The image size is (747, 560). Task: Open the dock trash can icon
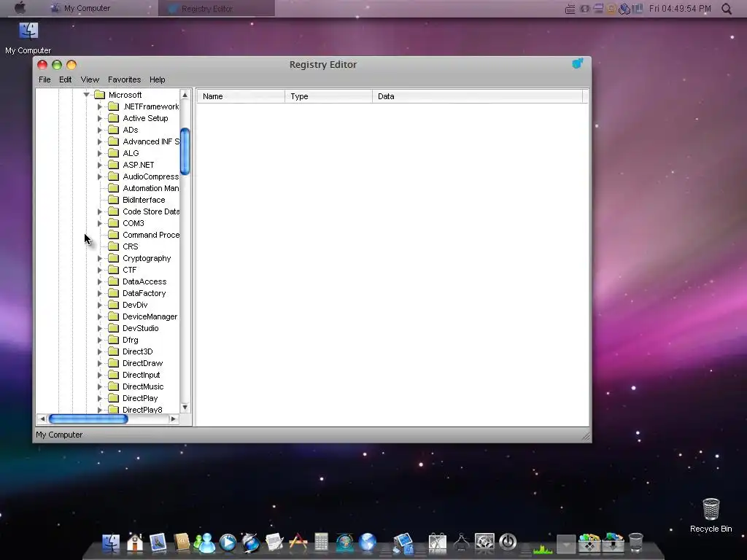636,542
